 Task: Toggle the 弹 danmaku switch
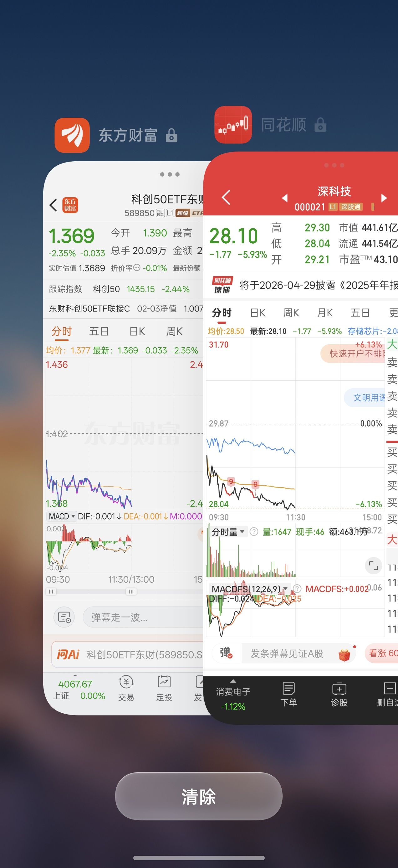click(226, 654)
